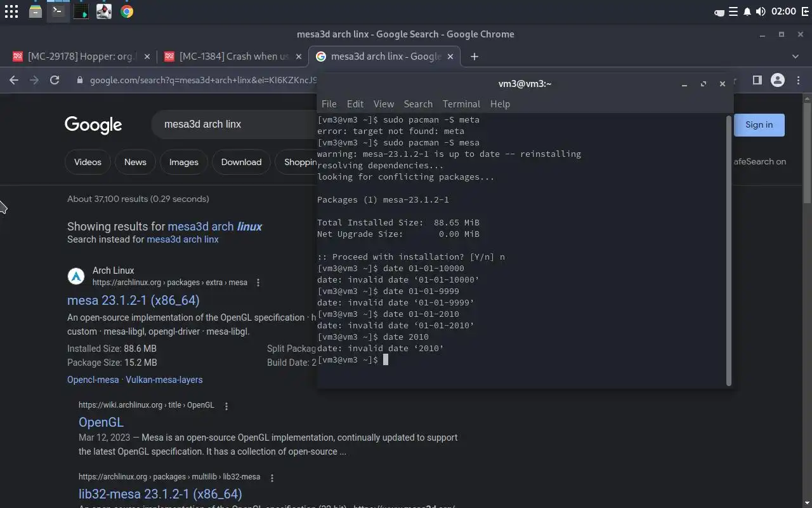Open mesa 23.1.2-1 (x86_64) result

click(133, 300)
